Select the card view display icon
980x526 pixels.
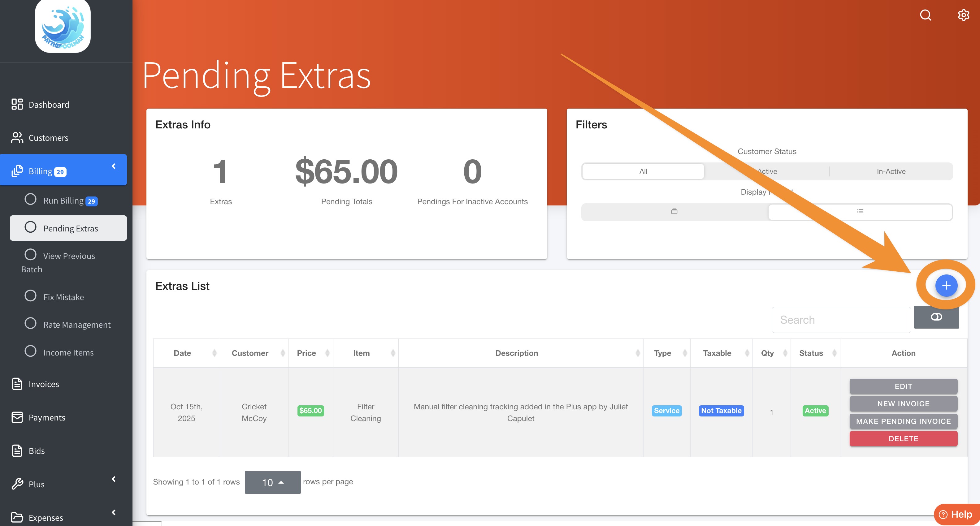(674, 211)
